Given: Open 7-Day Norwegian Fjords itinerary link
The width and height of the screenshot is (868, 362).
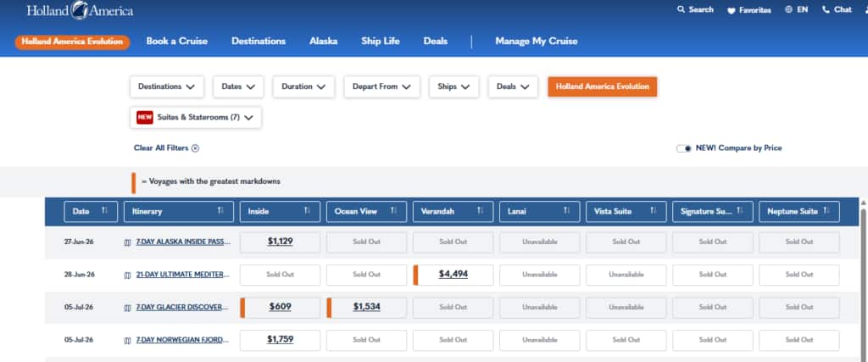Looking at the screenshot, I should (x=183, y=340).
